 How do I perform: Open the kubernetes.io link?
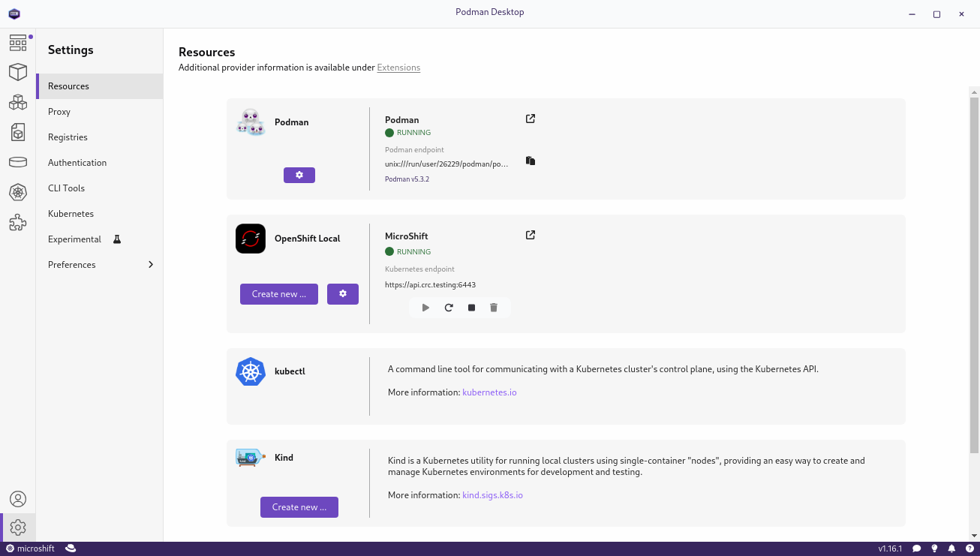pos(489,392)
